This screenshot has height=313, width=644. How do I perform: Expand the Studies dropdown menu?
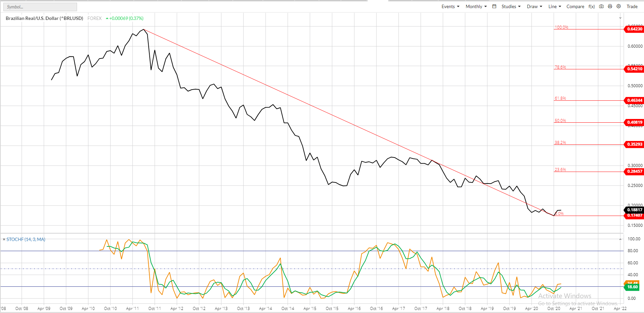click(511, 7)
